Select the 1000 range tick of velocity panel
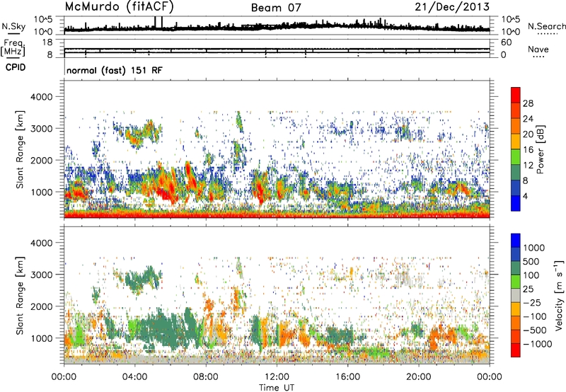The image size is (566, 392). [41, 338]
